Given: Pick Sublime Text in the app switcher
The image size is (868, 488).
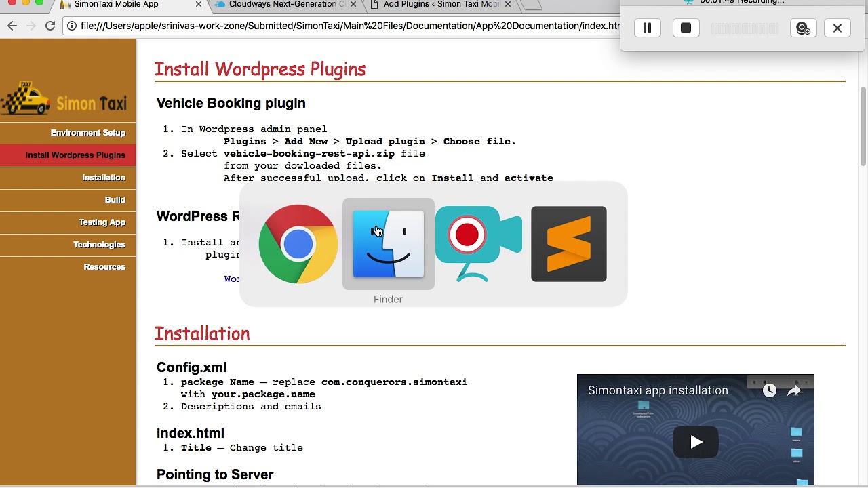Looking at the screenshot, I should click(x=569, y=244).
